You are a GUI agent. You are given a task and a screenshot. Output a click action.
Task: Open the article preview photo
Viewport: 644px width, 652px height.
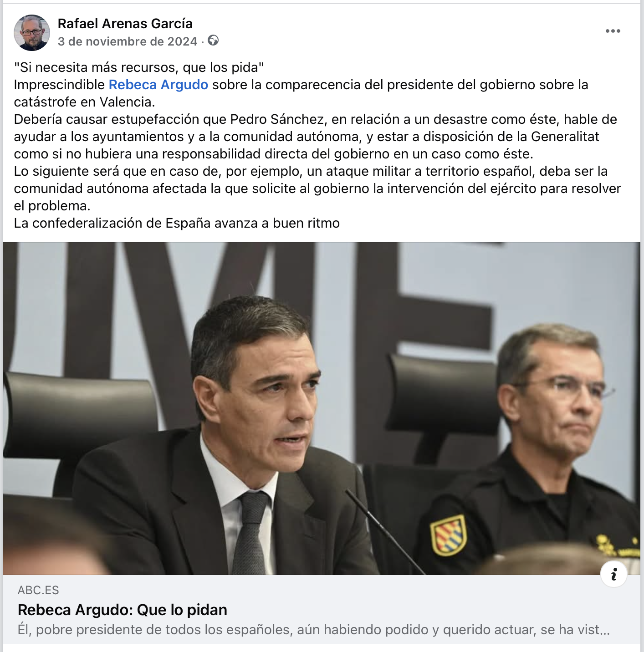322,408
